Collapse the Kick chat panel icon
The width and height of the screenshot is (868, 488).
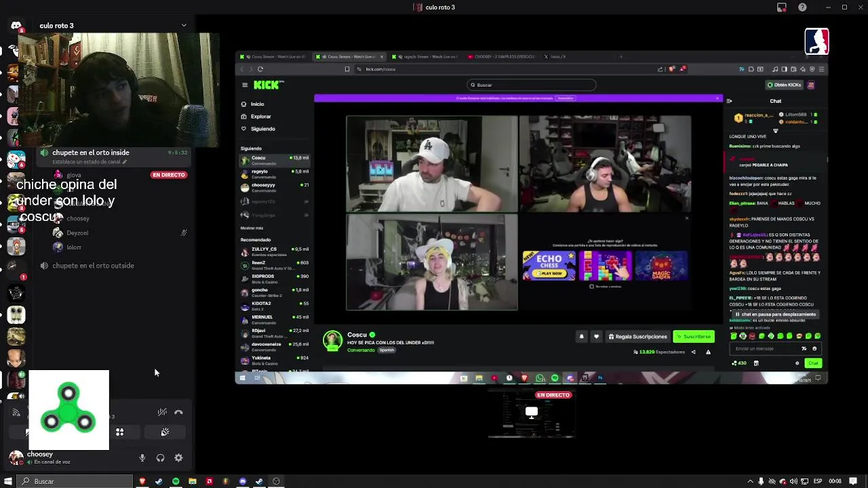[x=729, y=101]
